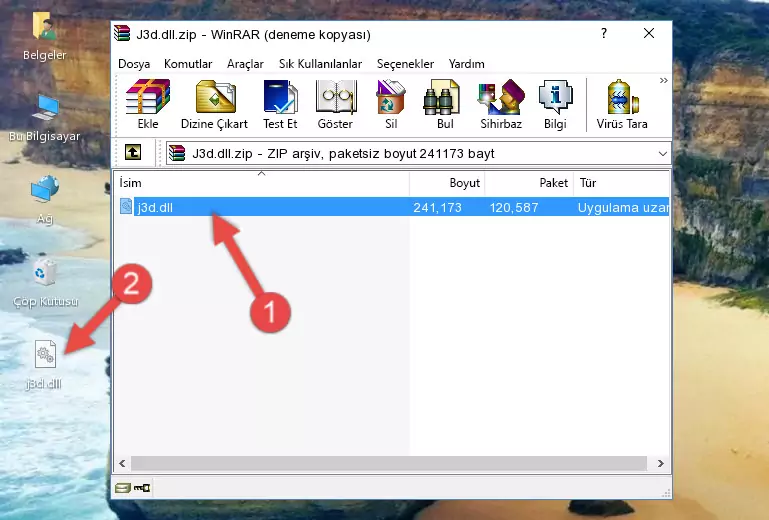
Task: Click the drive icon in status bar
Action: click(123, 487)
